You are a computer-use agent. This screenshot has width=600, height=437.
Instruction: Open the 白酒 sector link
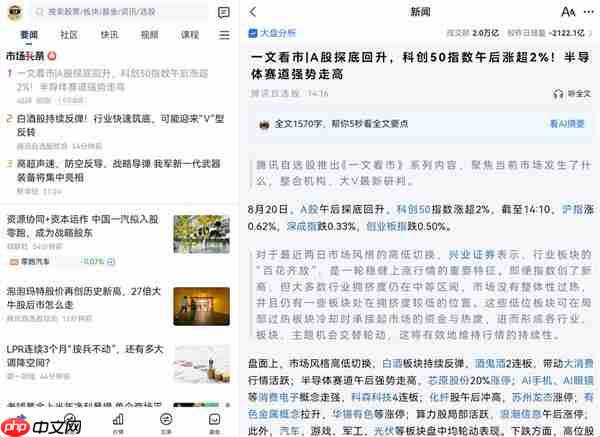[x=392, y=364]
